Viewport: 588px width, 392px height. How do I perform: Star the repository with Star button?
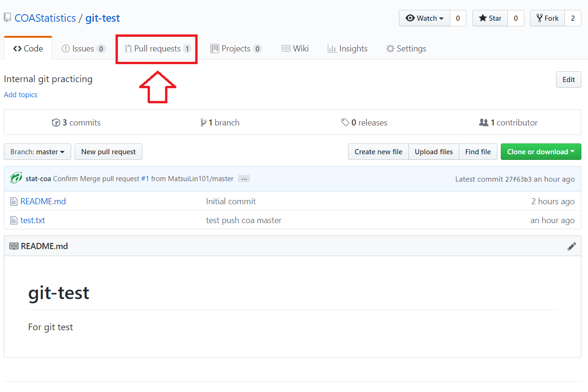[x=490, y=18]
